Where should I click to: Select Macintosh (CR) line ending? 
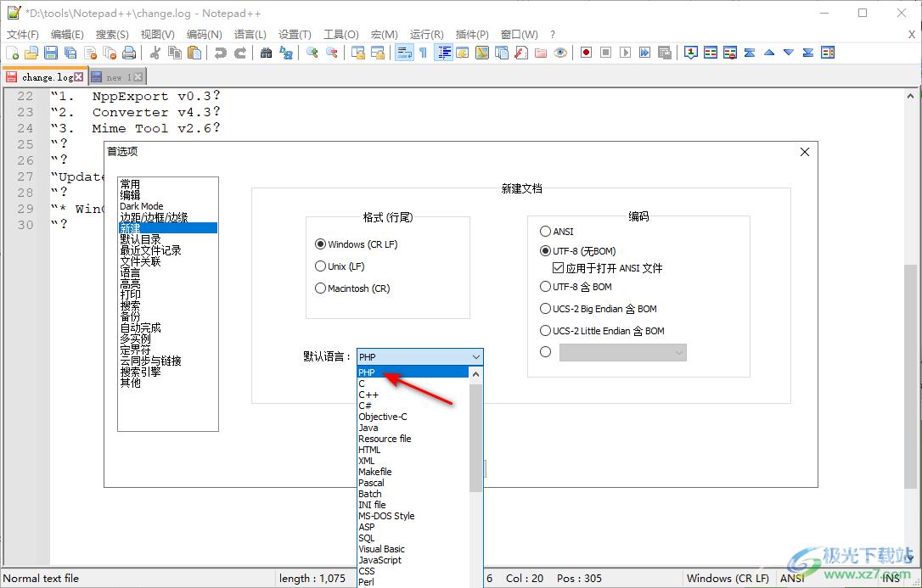[352, 288]
